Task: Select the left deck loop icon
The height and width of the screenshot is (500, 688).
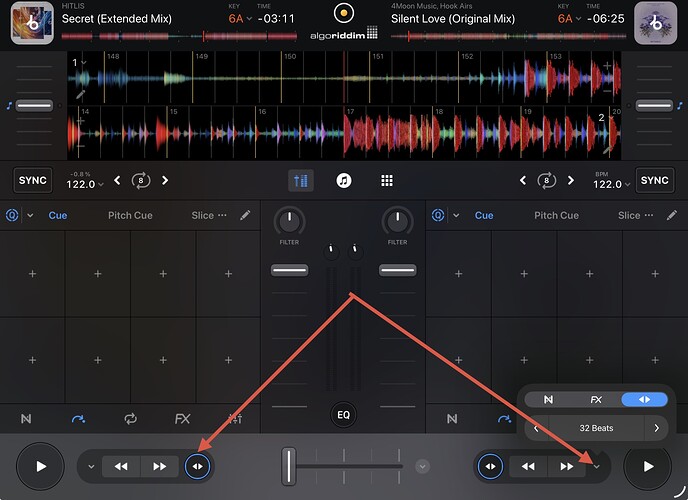Action: point(130,419)
